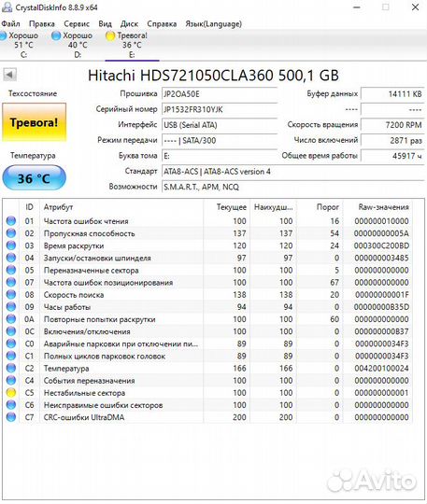The image size is (427, 504).
Task: Open the Язык(Language) menu
Action: pos(213,23)
